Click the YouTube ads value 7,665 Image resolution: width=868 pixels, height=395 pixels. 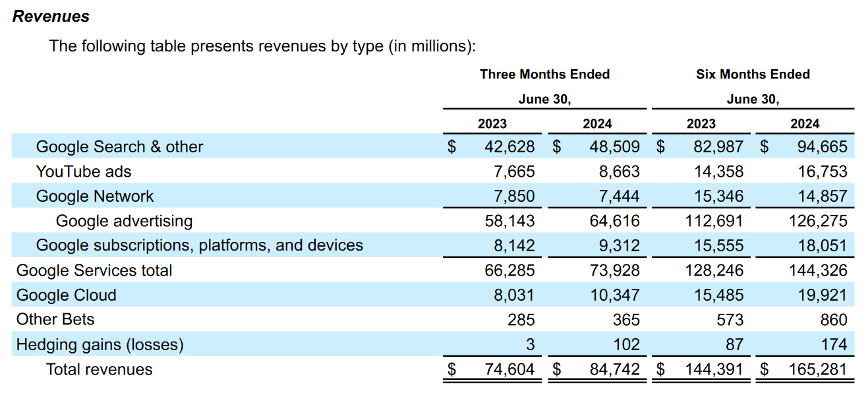click(x=514, y=171)
